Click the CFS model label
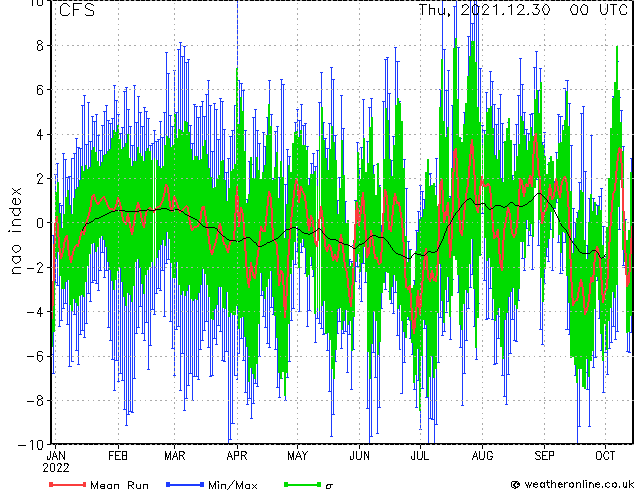 pos(77,10)
